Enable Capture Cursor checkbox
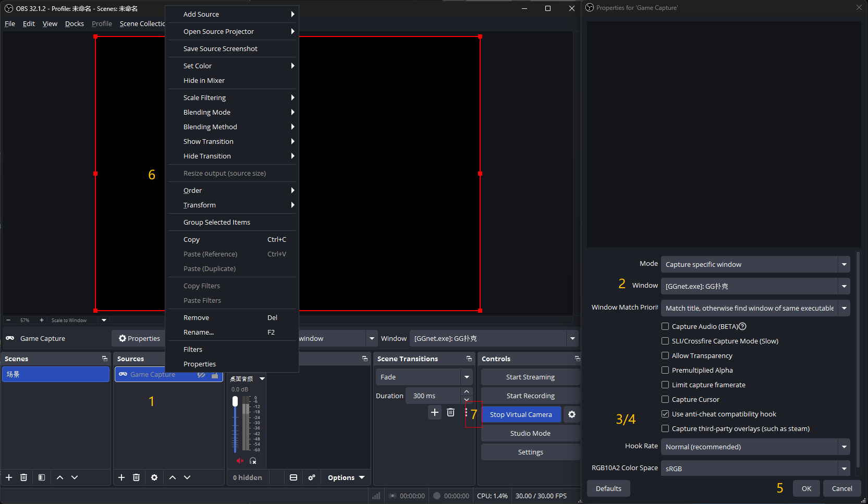The height and width of the screenshot is (504, 868). coord(665,399)
